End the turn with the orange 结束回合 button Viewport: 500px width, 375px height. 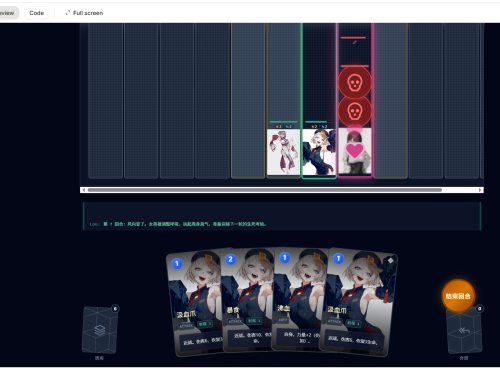pos(458,296)
